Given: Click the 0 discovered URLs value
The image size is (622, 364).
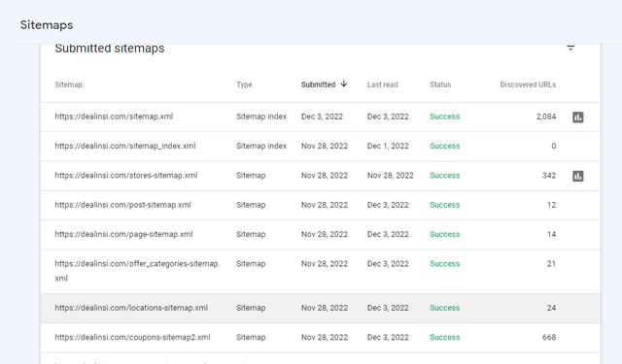Looking at the screenshot, I should coord(553,146).
